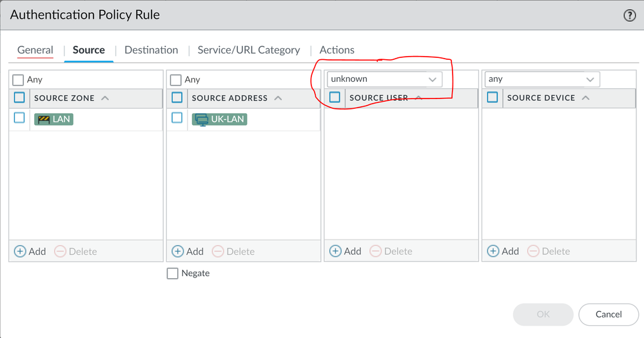Click the help question mark icon
The image size is (644, 338).
click(x=630, y=16)
